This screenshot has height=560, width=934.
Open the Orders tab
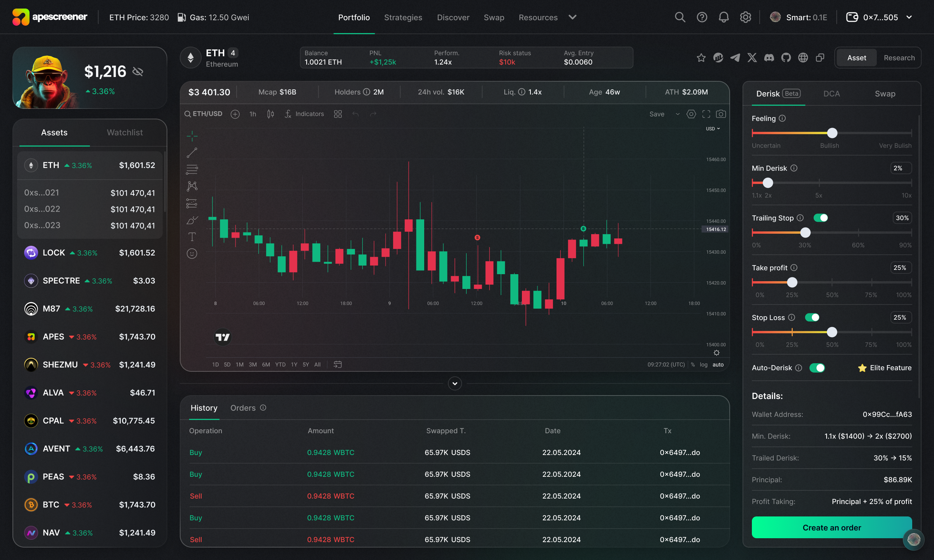243,408
